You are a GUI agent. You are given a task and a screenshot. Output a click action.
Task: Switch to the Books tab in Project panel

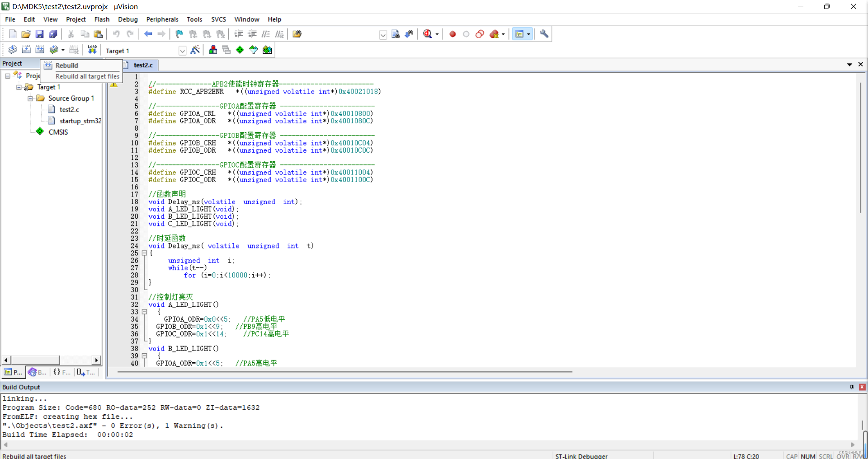(x=37, y=372)
